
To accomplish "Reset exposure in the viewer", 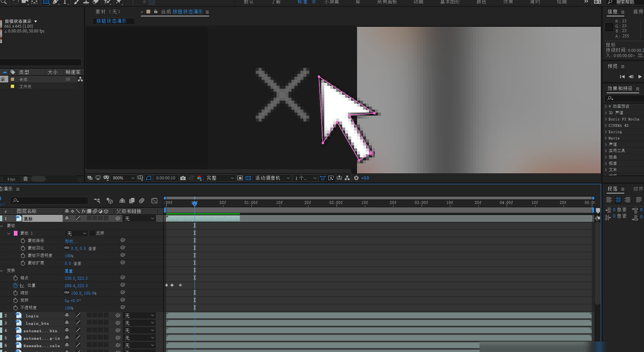I will (x=356, y=178).
